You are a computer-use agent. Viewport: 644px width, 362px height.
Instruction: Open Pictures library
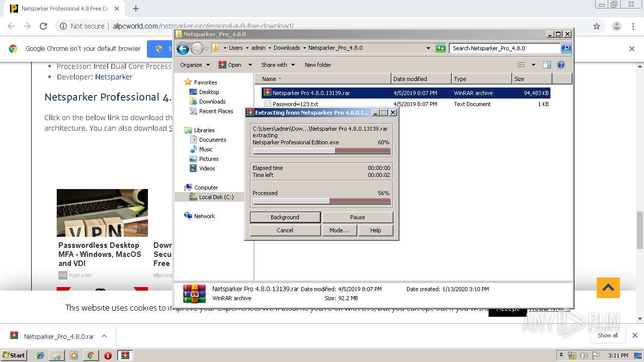[x=208, y=159]
